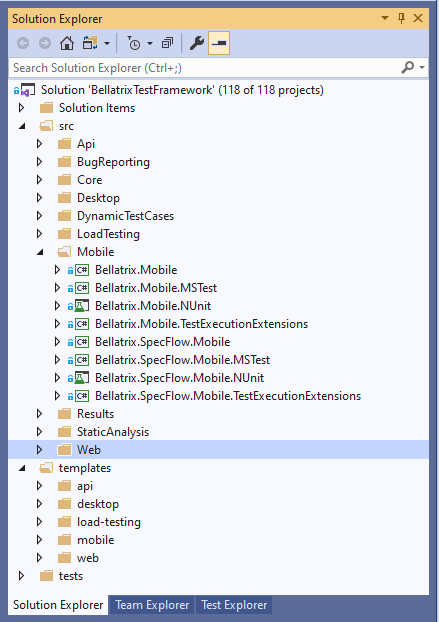439x622 pixels.
Task: Expand the Bellatrix.Mobile project node
Action: click(x=58, y=270)
